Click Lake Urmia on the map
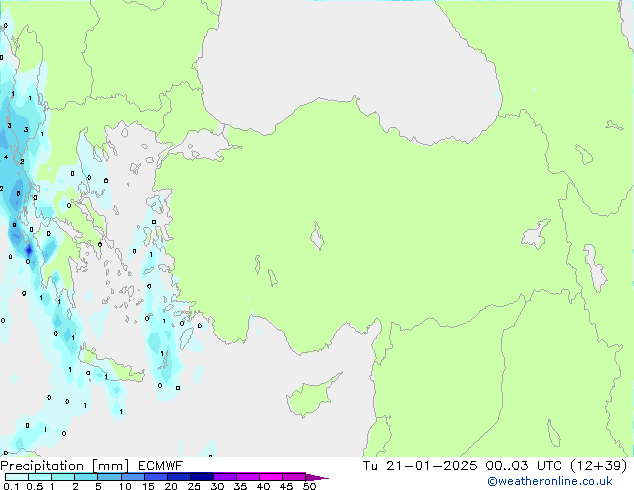This screenshot has height=490, width=634. [x=596, y=268]
